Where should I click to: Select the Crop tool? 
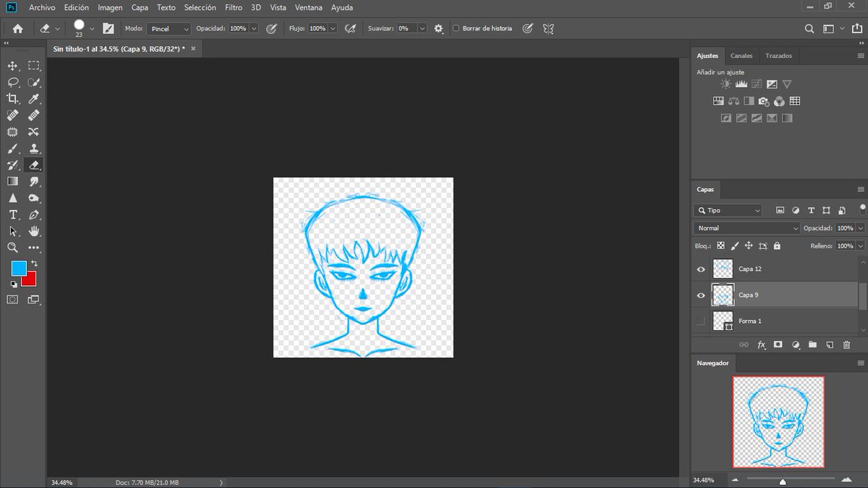click(x=12, y=99)
